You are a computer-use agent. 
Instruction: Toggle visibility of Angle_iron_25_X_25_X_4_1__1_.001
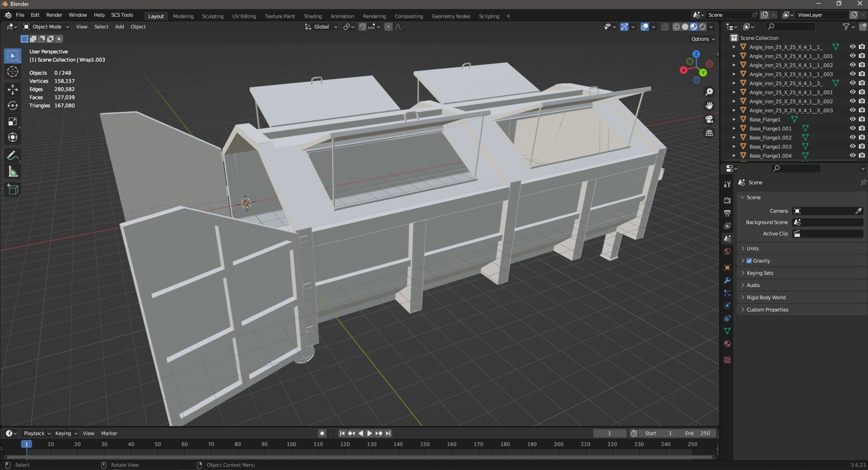(852, 56)
